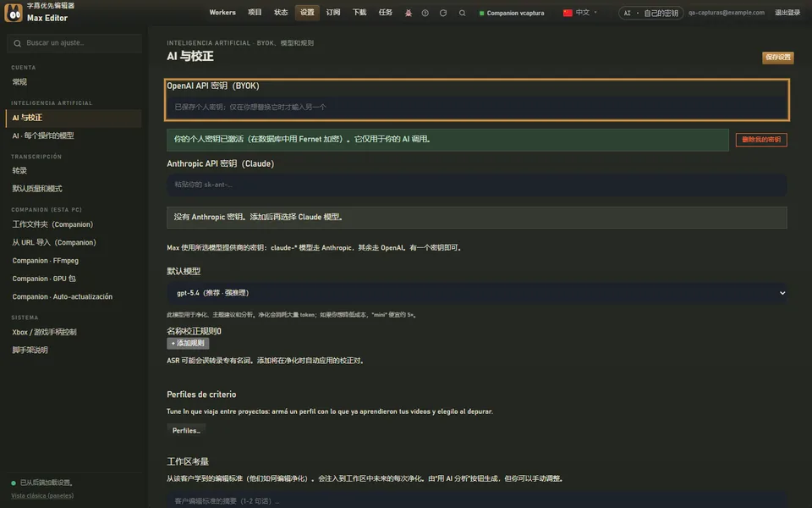This screenshot has height=508, width=812.
Task: Focus the Anthropic API key field
Action: 476,185
